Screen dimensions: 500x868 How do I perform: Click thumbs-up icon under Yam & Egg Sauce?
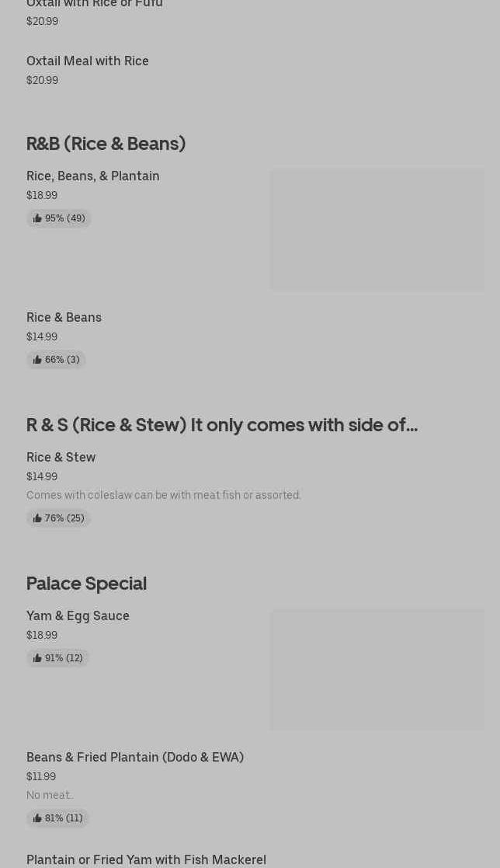click(37, 658)
